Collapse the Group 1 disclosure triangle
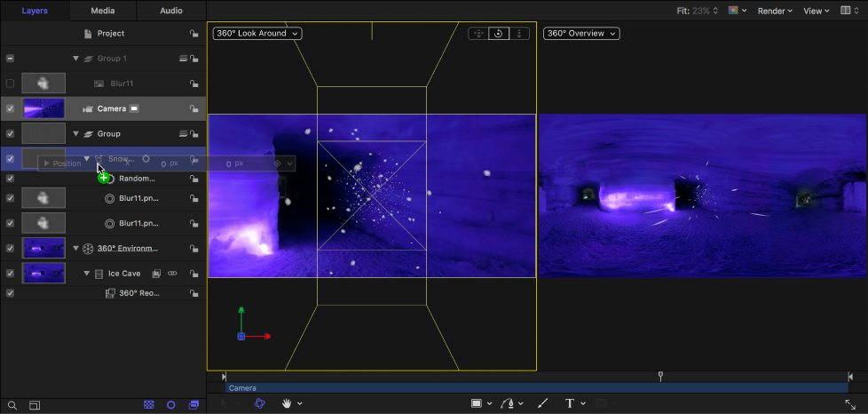The image size is (868, 414). (x=75, y=59)
